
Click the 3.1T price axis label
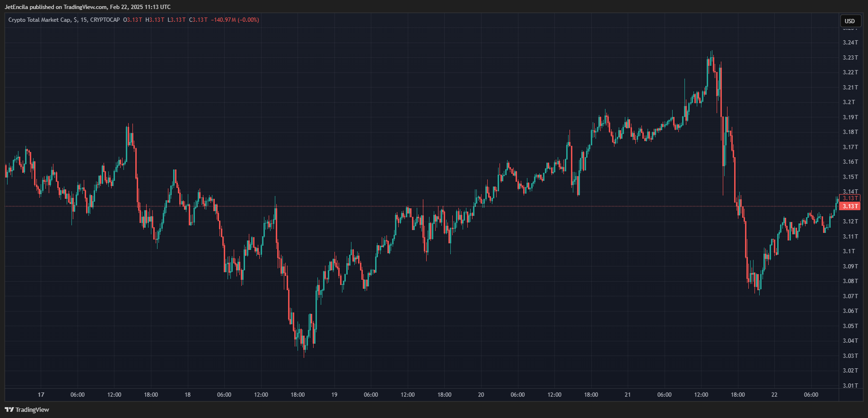click(849, 251)
